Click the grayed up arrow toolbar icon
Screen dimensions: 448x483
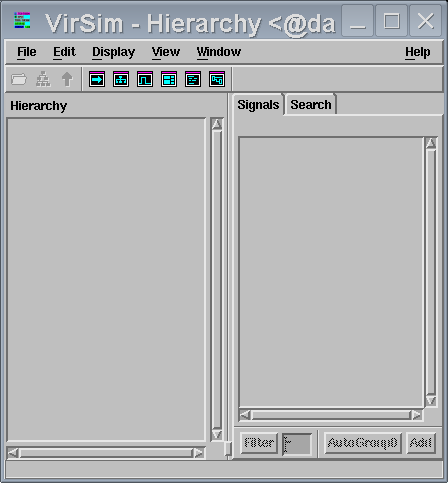coord(67,79)
